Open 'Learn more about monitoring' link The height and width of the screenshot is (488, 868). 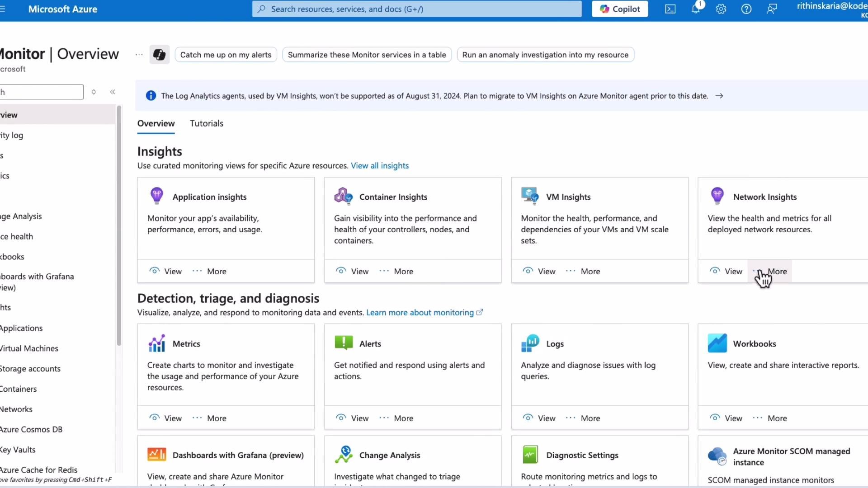(x=425, y=313)
